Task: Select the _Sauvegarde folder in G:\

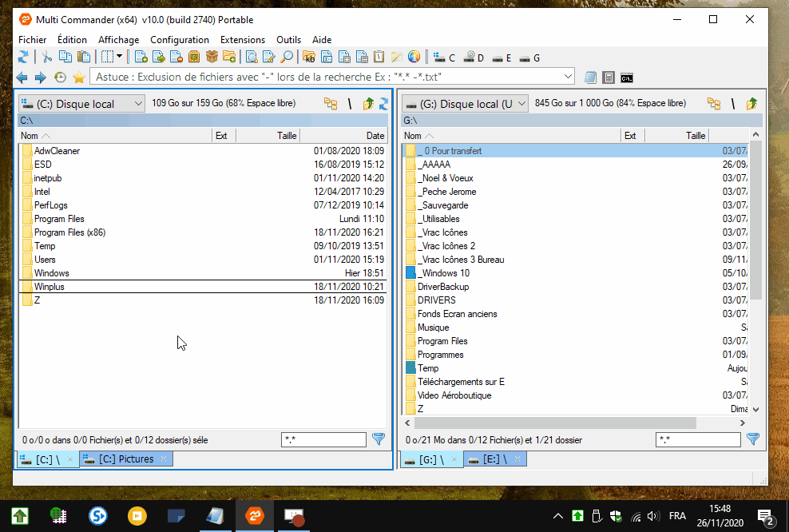Action: [x=576, y=205]
